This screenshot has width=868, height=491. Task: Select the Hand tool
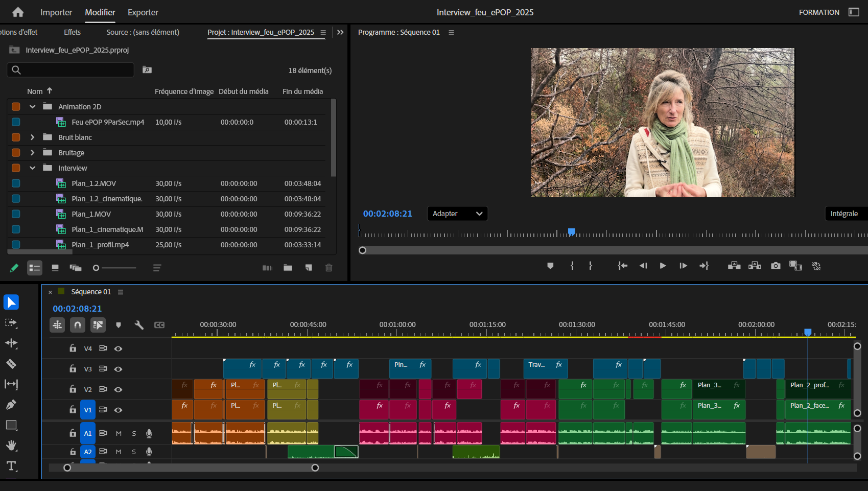[11, 446]
